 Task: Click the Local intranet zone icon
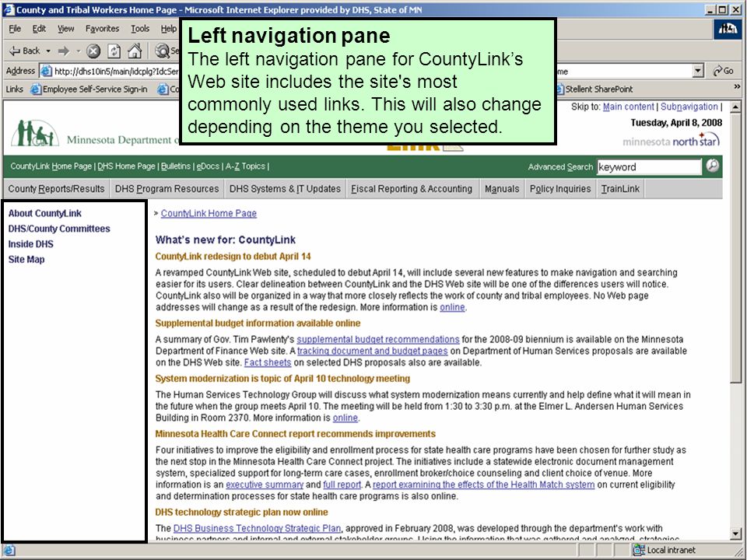click(x=638, y=550)
